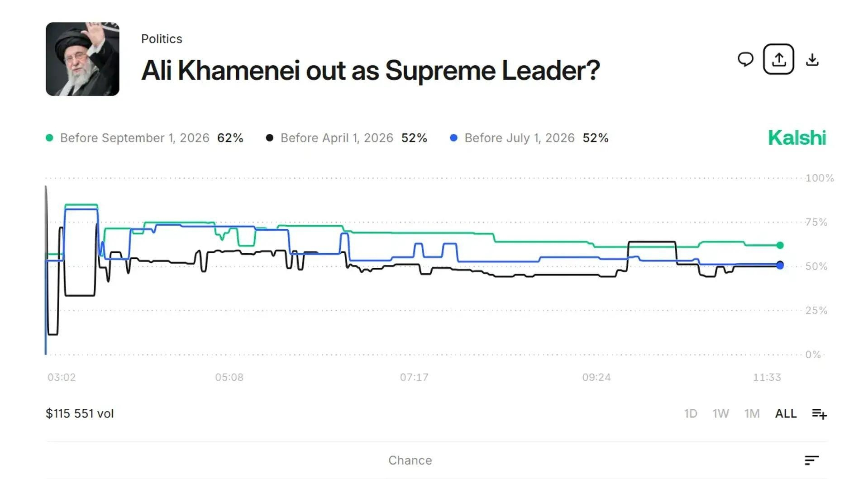The width and height of the screenshot is (868, 479).
Task: Open the comments speech bubble icon
Action: pyautogui.click(x=745, y=59)
